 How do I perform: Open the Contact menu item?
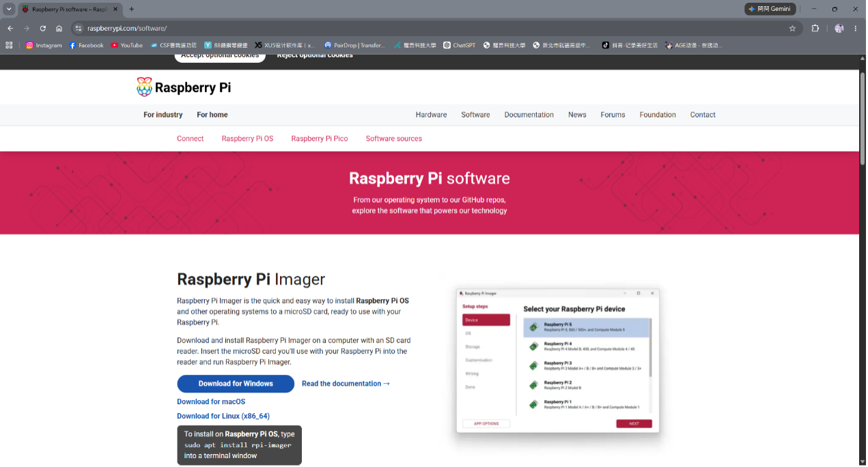tap(703, 115)
